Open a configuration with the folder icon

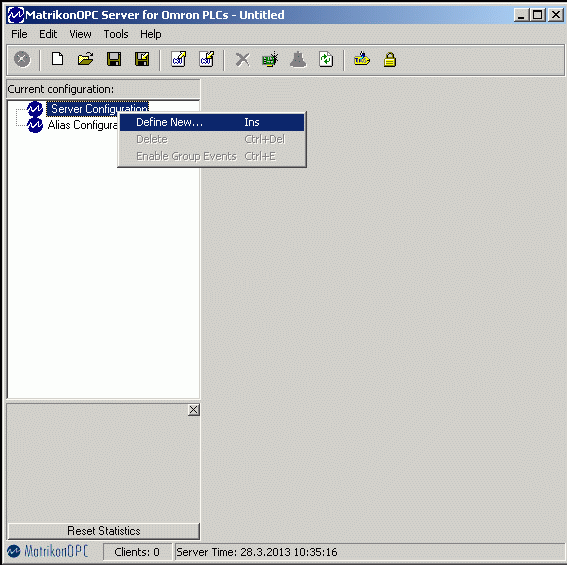(85, 59)
